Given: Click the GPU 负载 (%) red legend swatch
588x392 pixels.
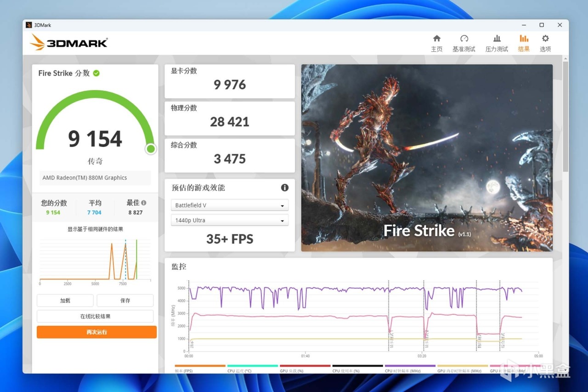Looking at the screenshot, I should (305, 366).
